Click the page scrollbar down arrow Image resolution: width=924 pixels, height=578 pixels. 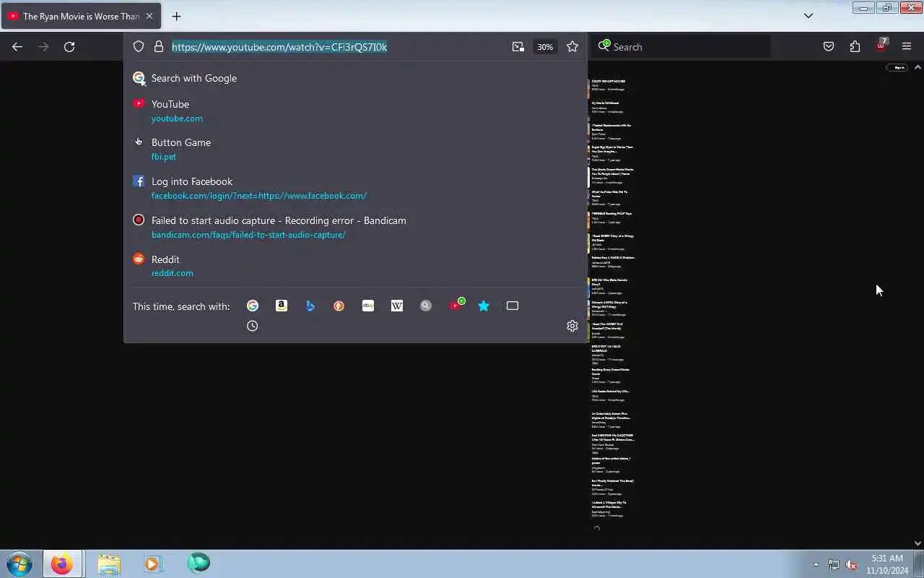pyautogui.click(x=918, y=543)
